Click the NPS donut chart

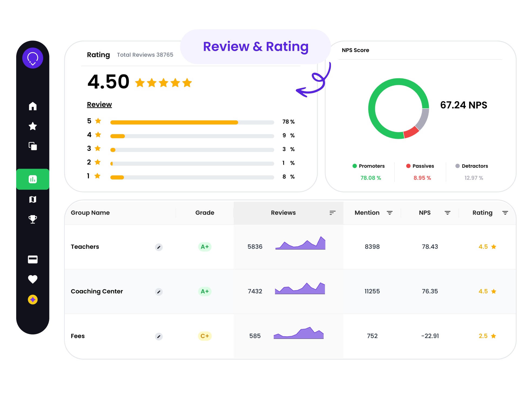pos(398,109)
